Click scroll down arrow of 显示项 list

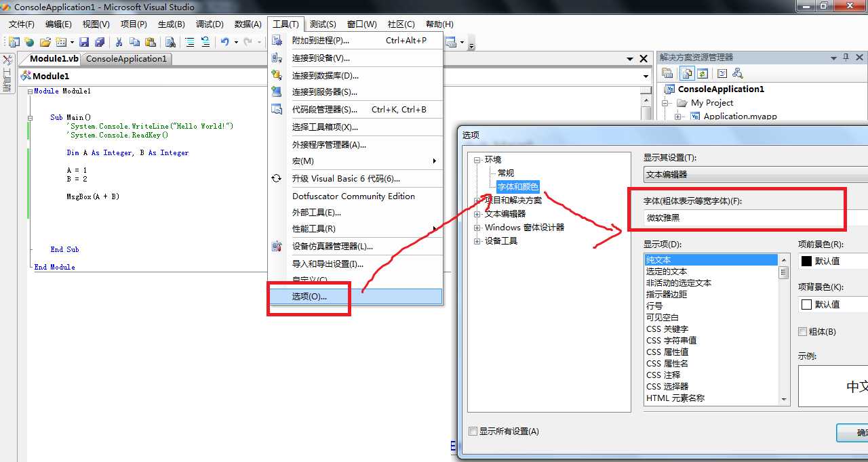tap(784, 400)
